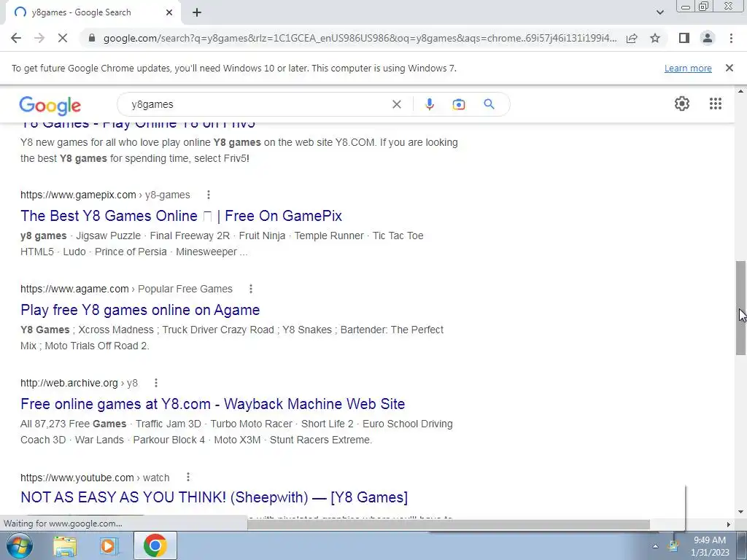747x560 pixels.
Task: Click the voice search microphone icon
Action: (x=429, y=104)
